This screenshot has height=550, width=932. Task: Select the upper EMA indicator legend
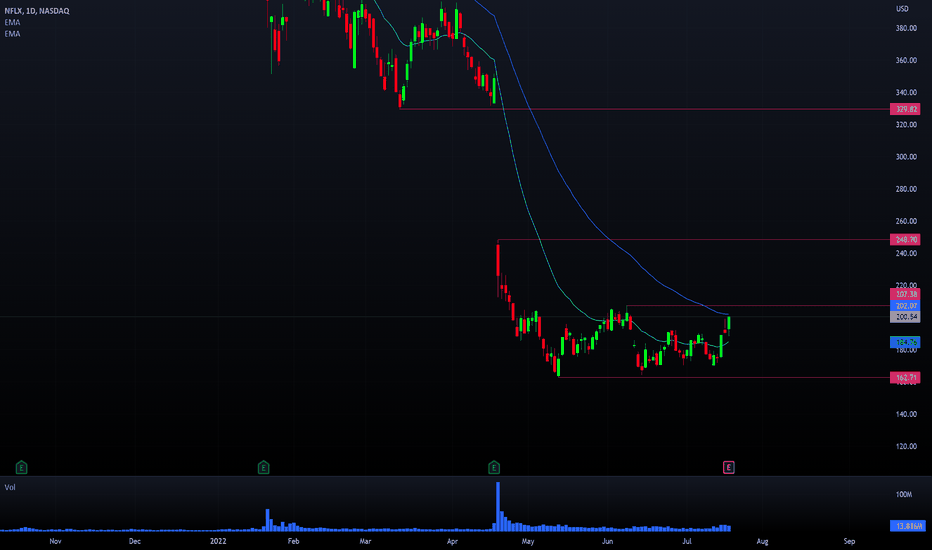(x=12, y=23)
